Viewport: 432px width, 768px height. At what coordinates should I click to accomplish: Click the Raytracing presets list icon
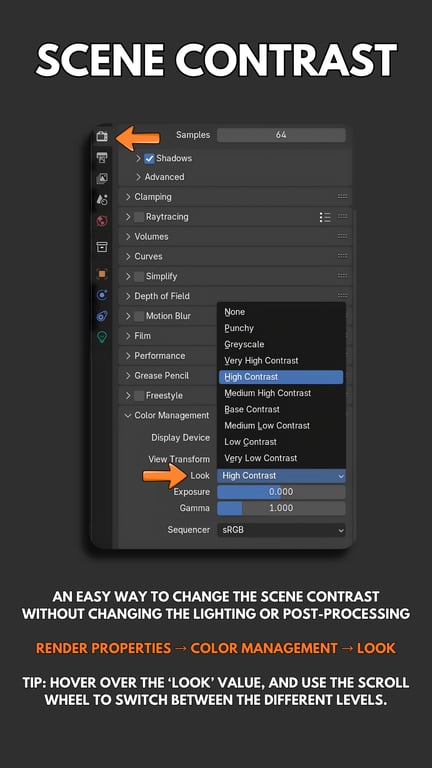pos(325,217)
